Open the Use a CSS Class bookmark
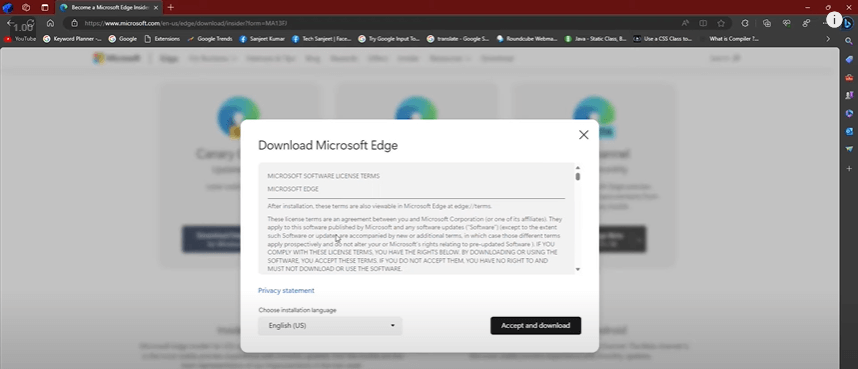Viewport: 858px width, 369px height. [663, 39]
